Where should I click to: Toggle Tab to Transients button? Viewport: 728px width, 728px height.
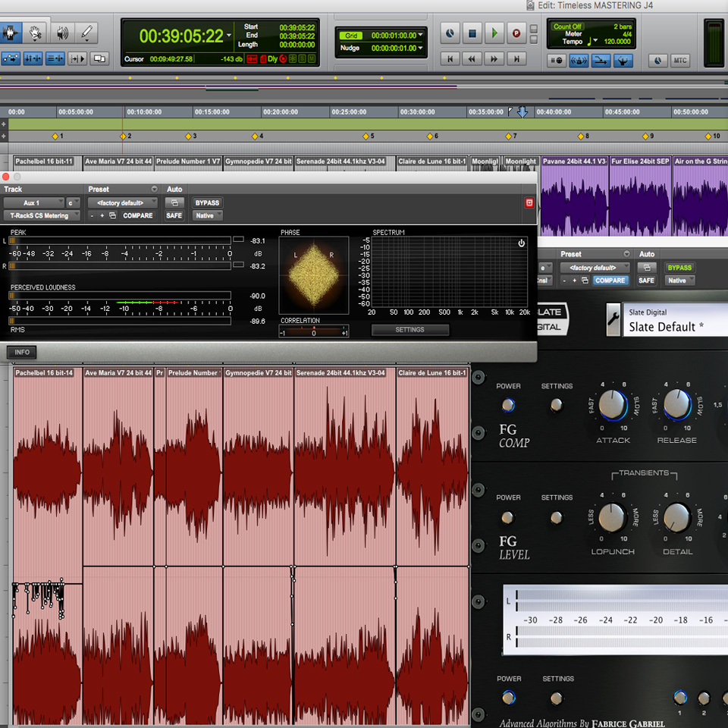point(10,58)
